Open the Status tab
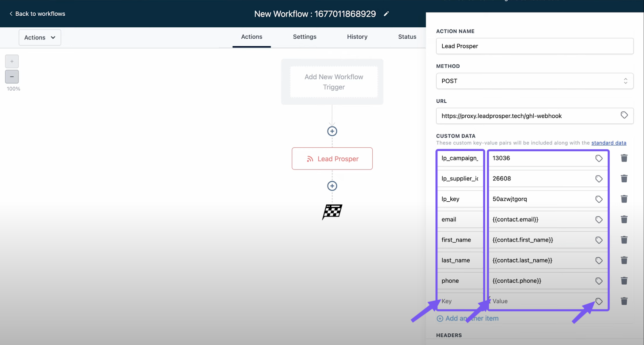 point(407,37)
